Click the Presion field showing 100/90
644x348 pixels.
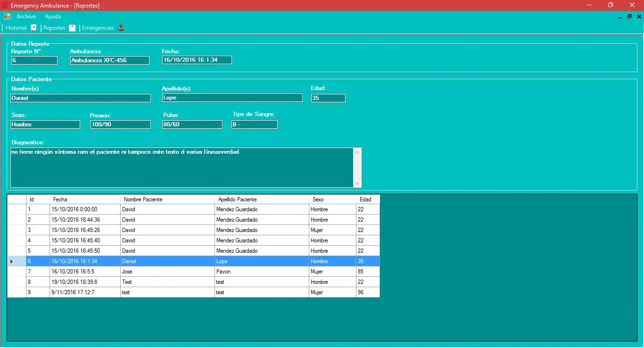click(121, 124)
